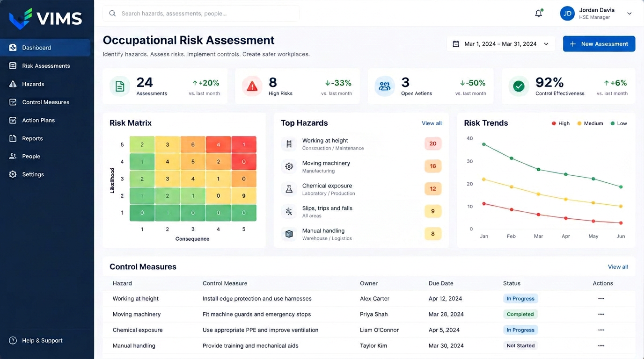Open the Mar 1 – Mar 31 date range dropdown

(501, 44)
